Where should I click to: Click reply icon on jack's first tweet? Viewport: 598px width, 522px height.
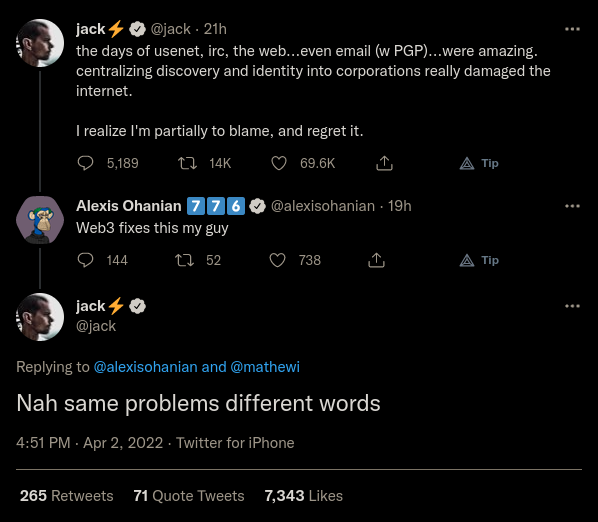[85, 163]
